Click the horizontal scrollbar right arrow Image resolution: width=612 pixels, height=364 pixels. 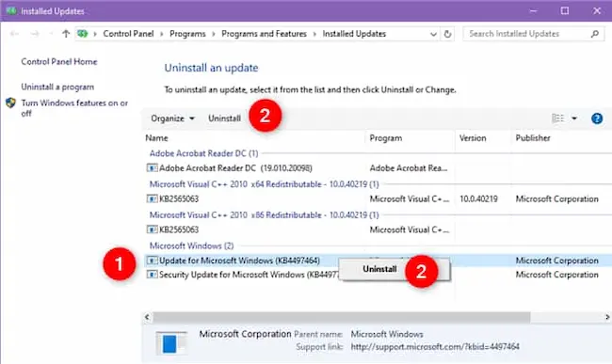pos(607,317)
